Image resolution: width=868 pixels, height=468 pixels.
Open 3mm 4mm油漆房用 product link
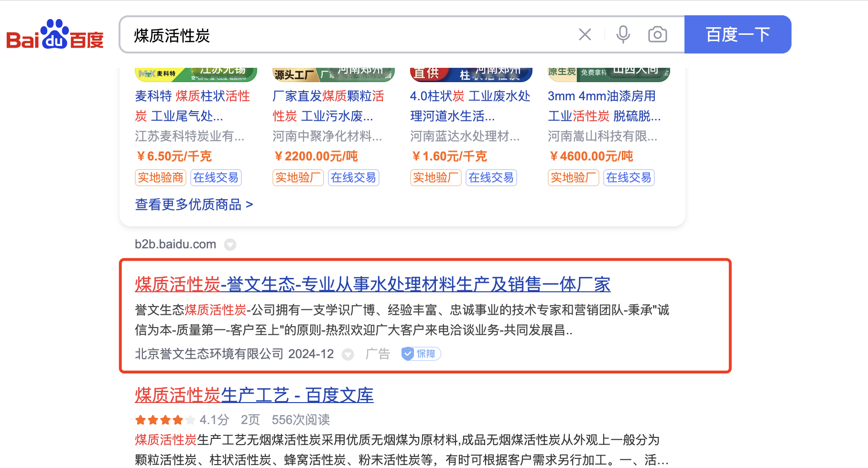point(604,106)
